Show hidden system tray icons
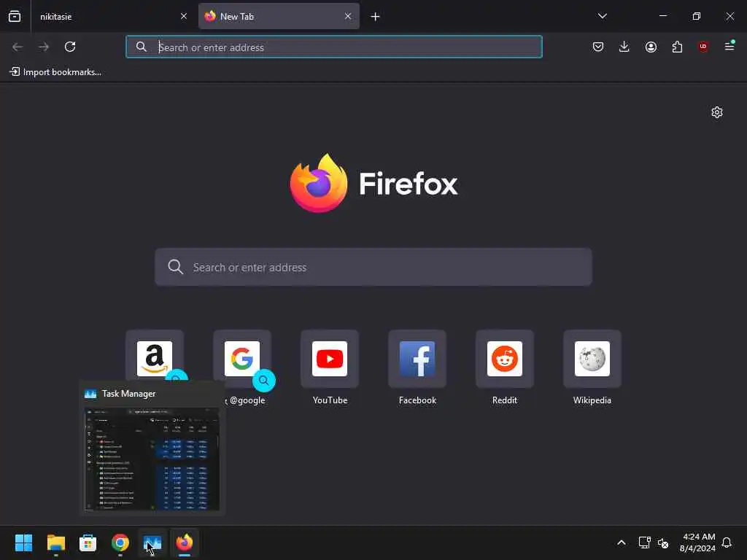This screenshot has width=747, height=560. [622, 542]
